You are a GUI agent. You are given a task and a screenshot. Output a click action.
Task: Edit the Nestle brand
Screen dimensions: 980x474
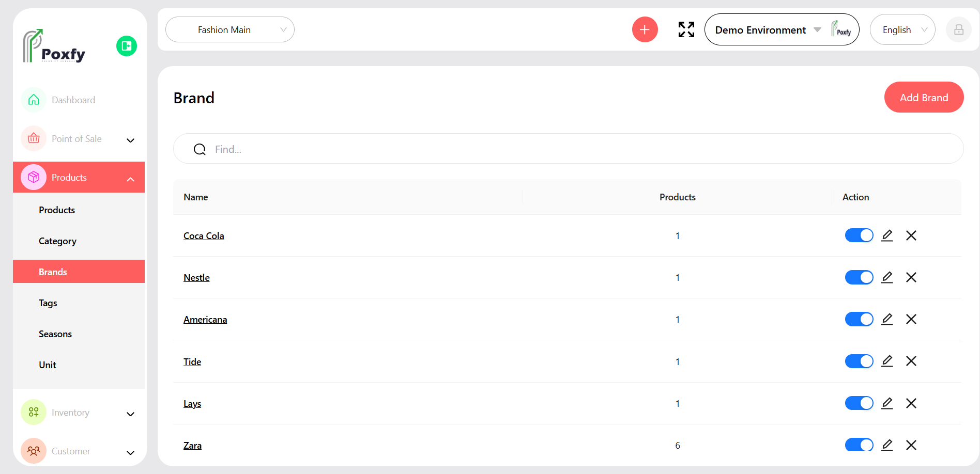887,277
